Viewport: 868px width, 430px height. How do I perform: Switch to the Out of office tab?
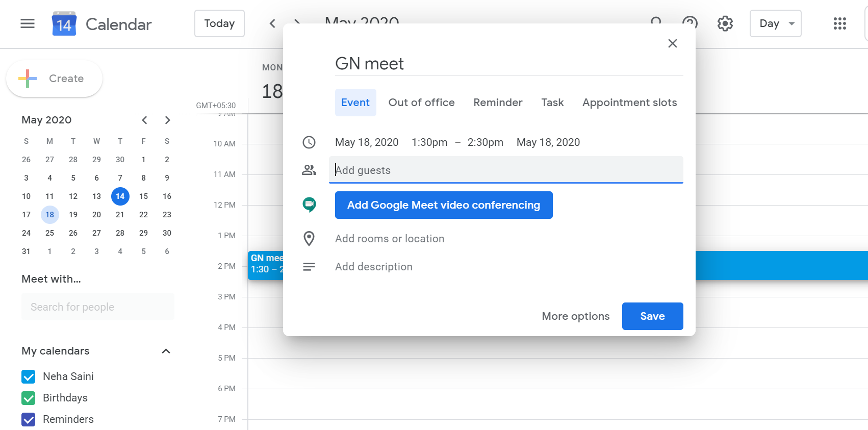coord(421,103)
